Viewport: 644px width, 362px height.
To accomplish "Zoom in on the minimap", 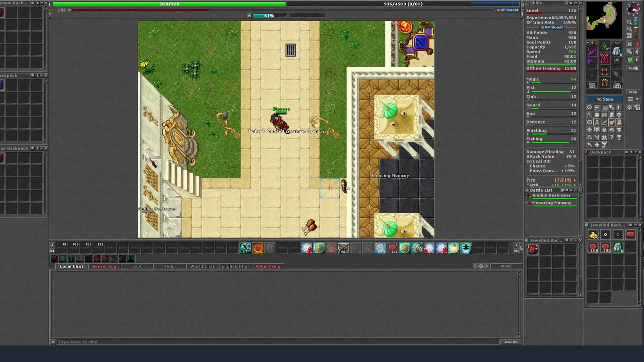I will [x=630, y=29].
